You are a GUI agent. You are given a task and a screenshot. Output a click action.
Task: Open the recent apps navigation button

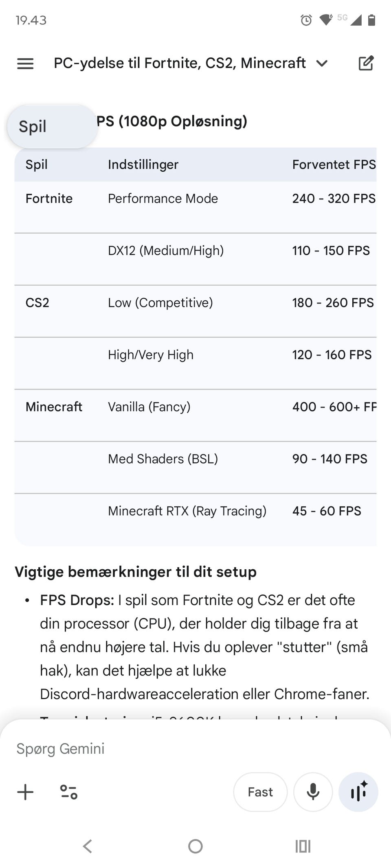[303, 846]
